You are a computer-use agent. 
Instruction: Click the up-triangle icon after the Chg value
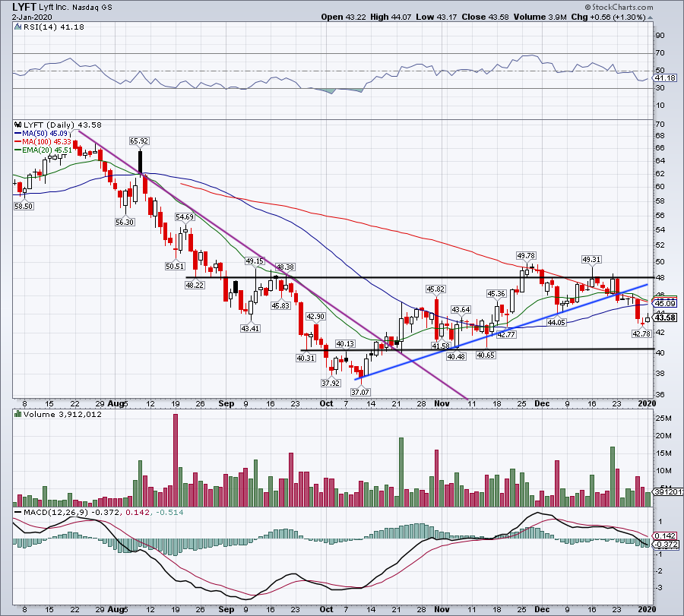(x=650, y=17)
